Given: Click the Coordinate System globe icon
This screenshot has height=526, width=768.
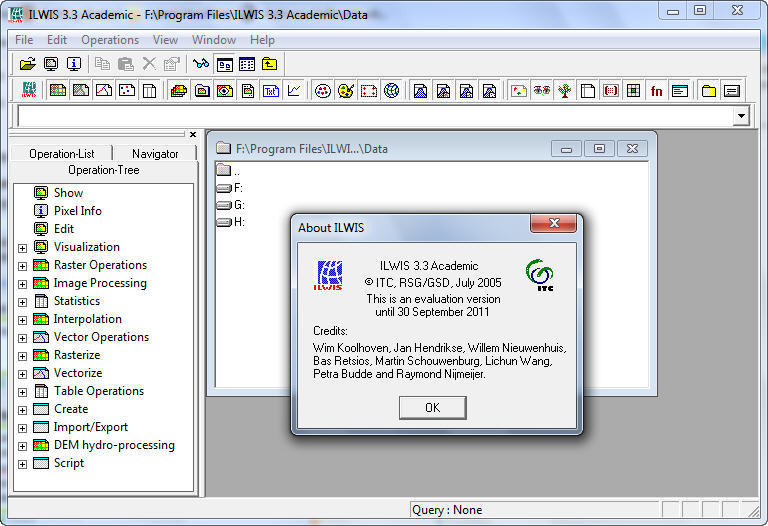Looking at the screenshot, I should (x=391, y=91).
